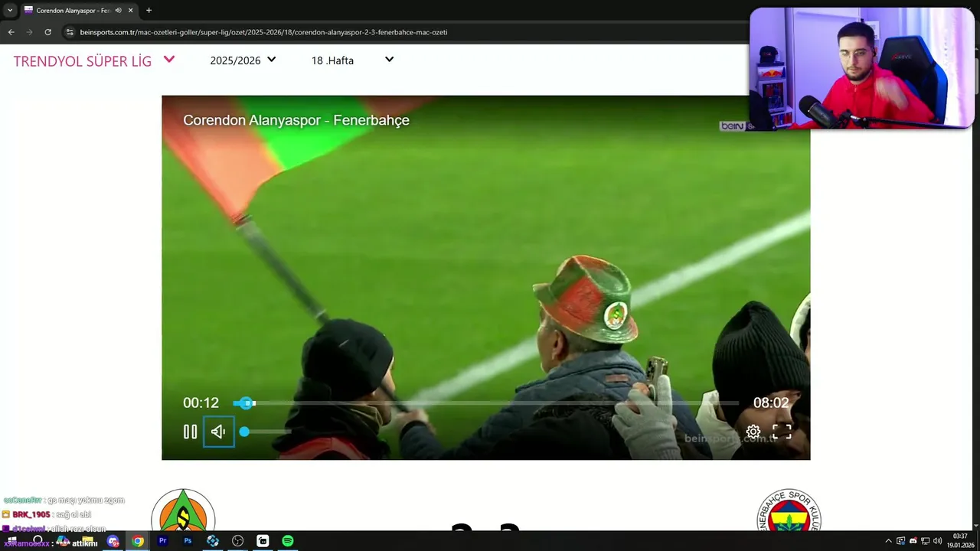Open Spotify from the taskbar
The width and height of the screenshot is (980, 551).
coord(288,541)
